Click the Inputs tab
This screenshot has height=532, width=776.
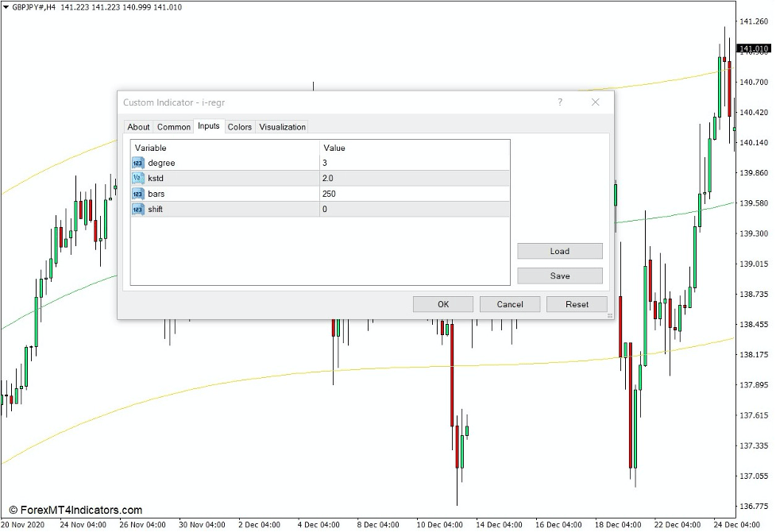tap(208, 126)
